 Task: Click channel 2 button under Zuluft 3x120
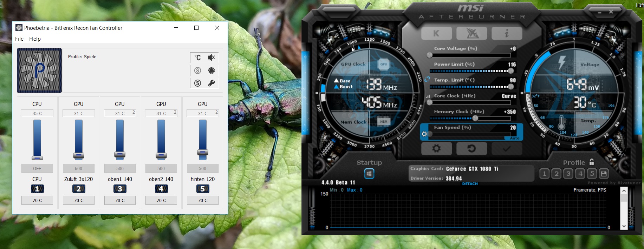[x=78, y=189]
